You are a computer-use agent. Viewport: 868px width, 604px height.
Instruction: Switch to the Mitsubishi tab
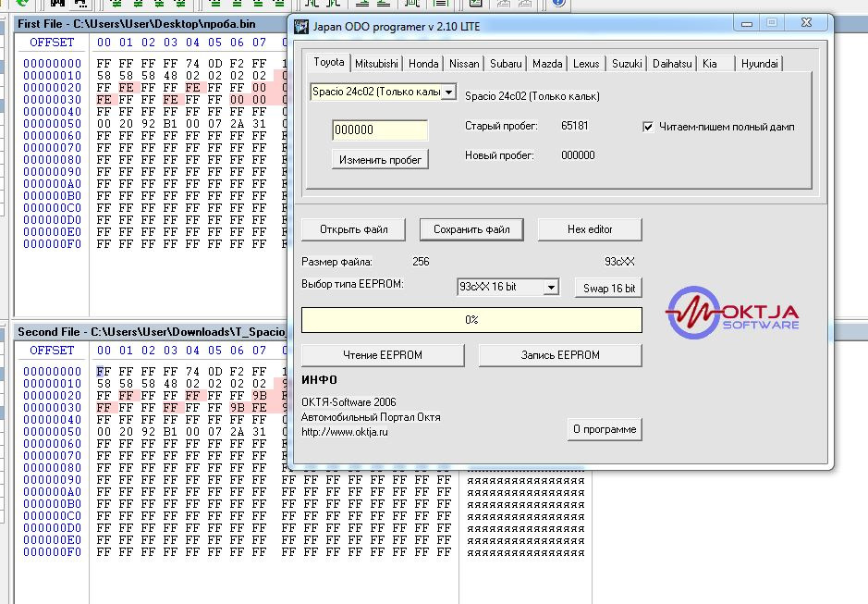click(376, 64)
